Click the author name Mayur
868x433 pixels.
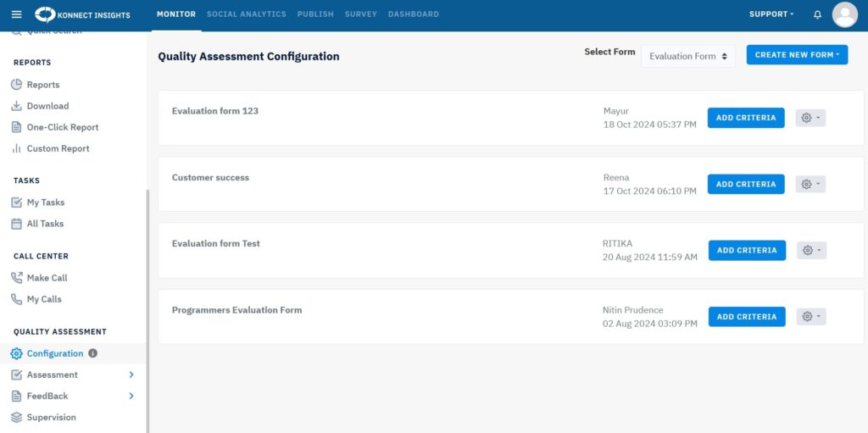point(616,111)
